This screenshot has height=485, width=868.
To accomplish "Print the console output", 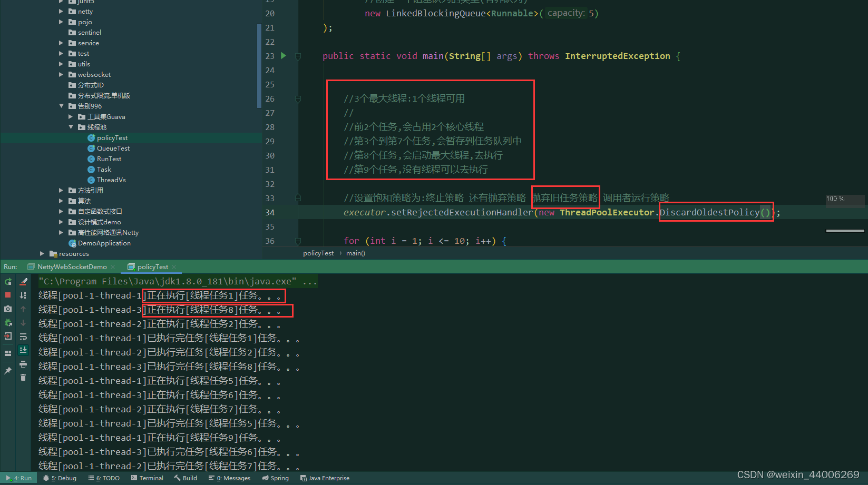I will tap(23, 364).
